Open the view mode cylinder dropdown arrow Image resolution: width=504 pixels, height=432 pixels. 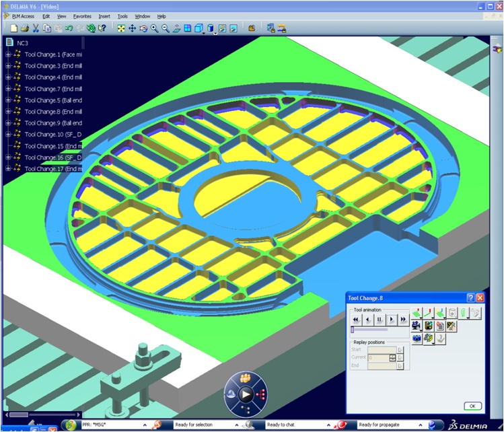point(215,32)
